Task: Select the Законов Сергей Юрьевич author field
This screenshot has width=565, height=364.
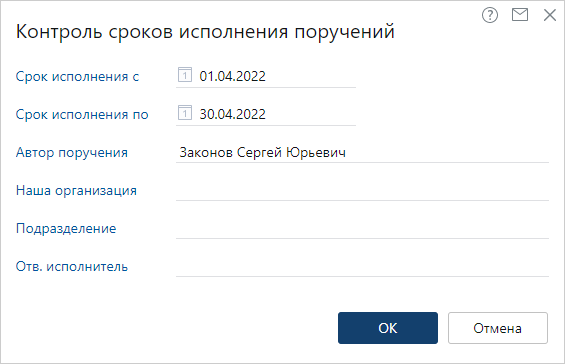Action: click(362, 152)
